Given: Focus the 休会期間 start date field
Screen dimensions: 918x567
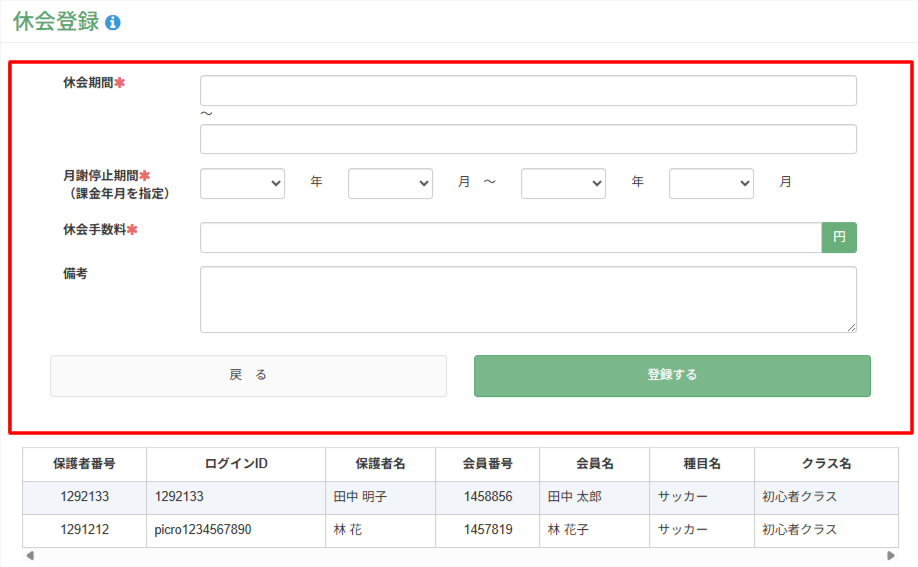Looking at the screenshot, I should click(528, 90).
